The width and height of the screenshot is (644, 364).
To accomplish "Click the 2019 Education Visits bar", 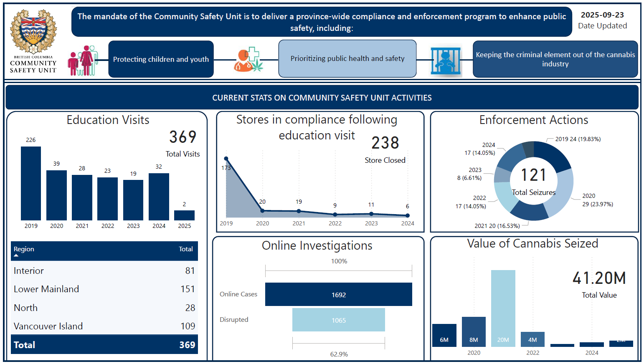I will (x=31, y=184).
